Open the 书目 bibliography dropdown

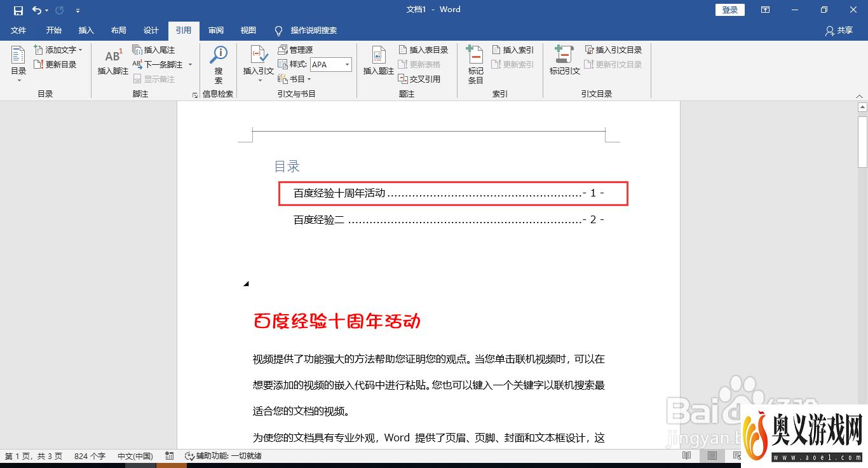point(295,79)
